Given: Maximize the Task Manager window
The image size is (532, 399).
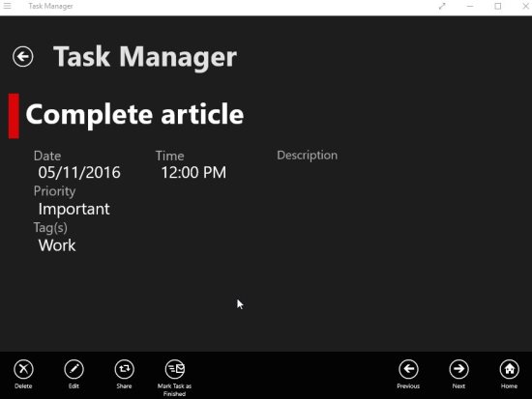Looking at the screenshot, I should pos(498,6).
